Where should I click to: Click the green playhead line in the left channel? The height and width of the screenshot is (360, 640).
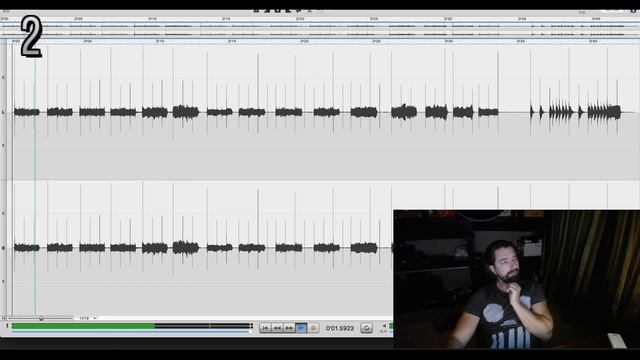tap(35, 112)
